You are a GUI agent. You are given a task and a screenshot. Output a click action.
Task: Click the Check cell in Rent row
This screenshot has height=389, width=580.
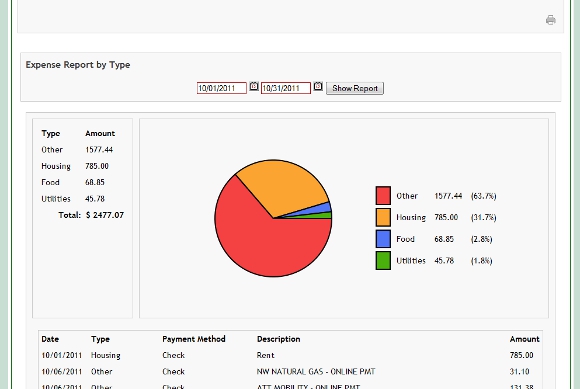(173, 355)
